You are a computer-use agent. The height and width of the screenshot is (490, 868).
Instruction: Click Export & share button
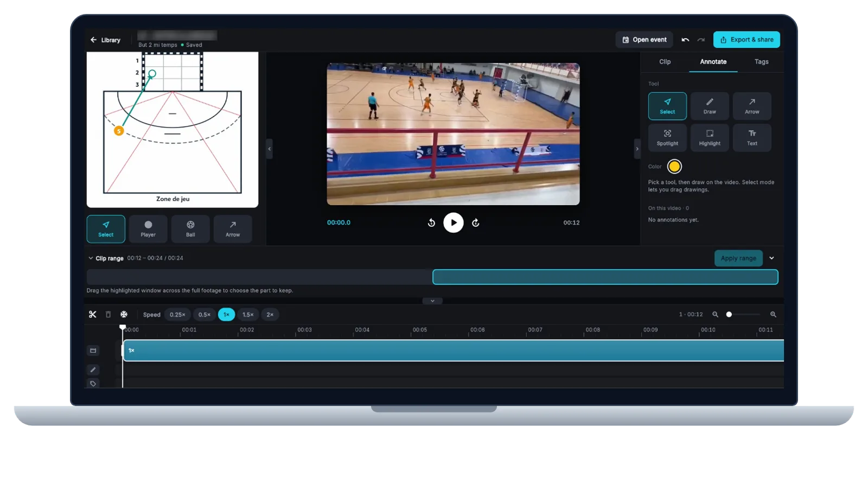point(746,40)
